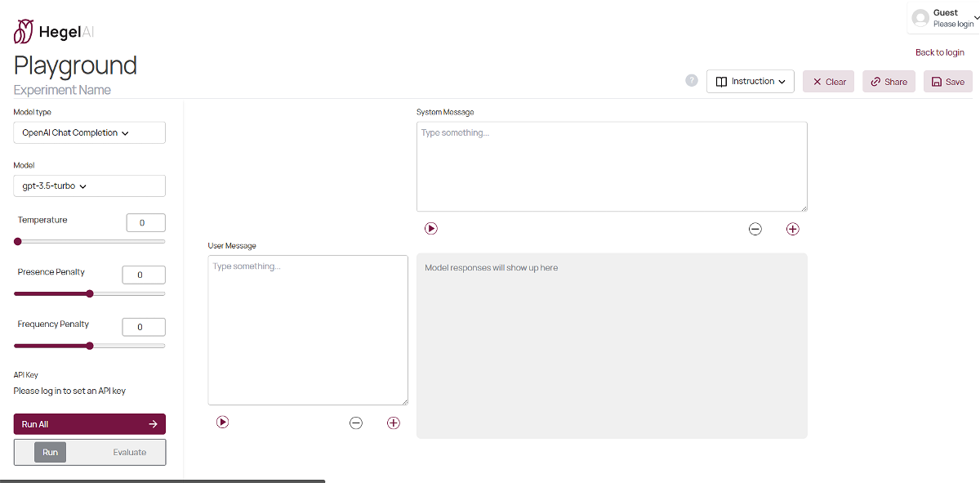Switch to Evaluate mode
Screen dimensions: 980x483
click(130, 452)
